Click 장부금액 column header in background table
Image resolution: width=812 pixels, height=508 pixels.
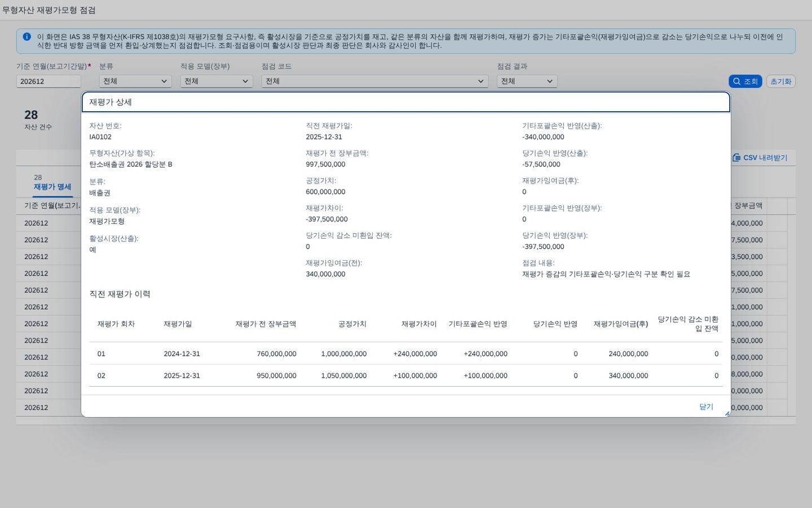pos(748,205)
